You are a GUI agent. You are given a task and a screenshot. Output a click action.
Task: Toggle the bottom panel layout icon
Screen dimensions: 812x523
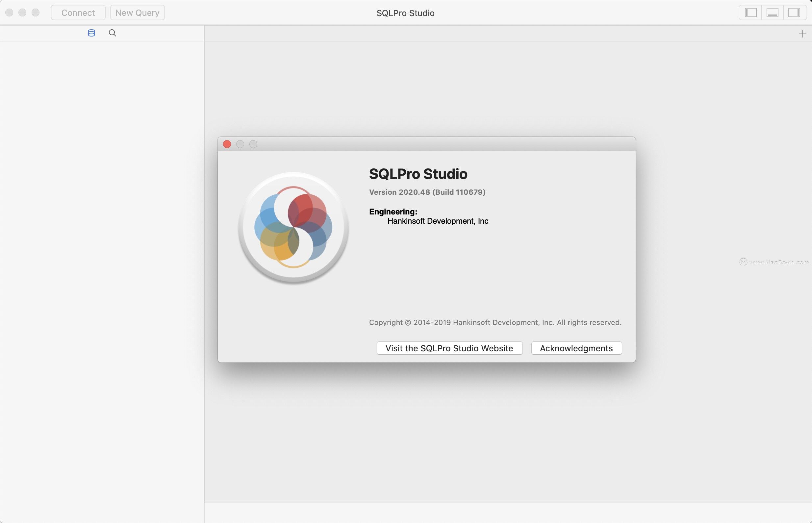(x=773, y=12)
